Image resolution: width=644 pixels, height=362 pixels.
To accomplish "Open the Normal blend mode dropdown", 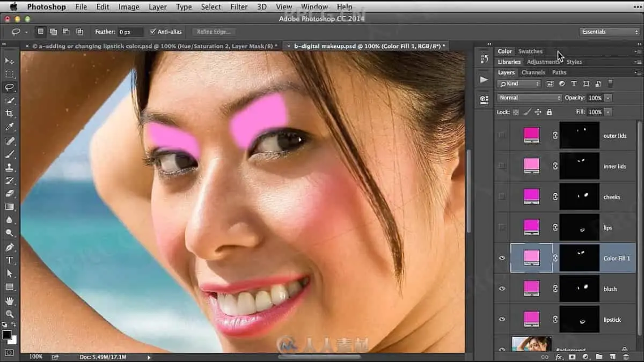I will (529, 98).
